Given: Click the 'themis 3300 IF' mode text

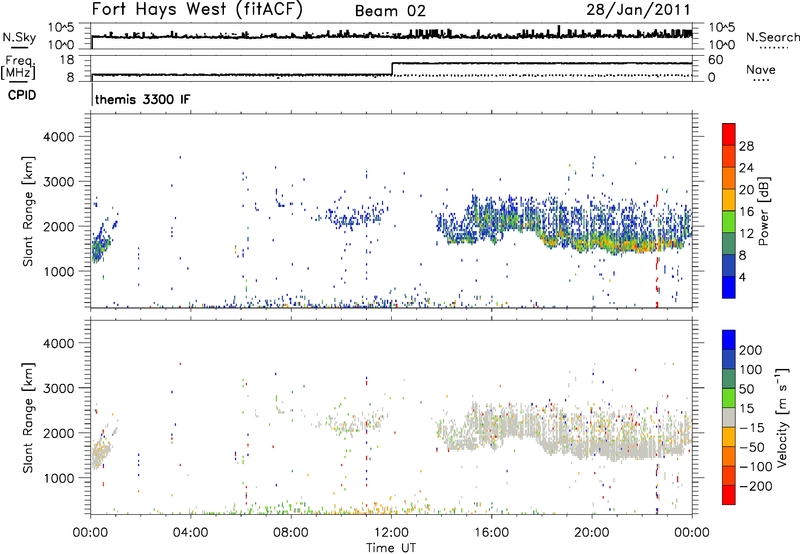Looking at the screenshot, I should (x=142, y=99).
